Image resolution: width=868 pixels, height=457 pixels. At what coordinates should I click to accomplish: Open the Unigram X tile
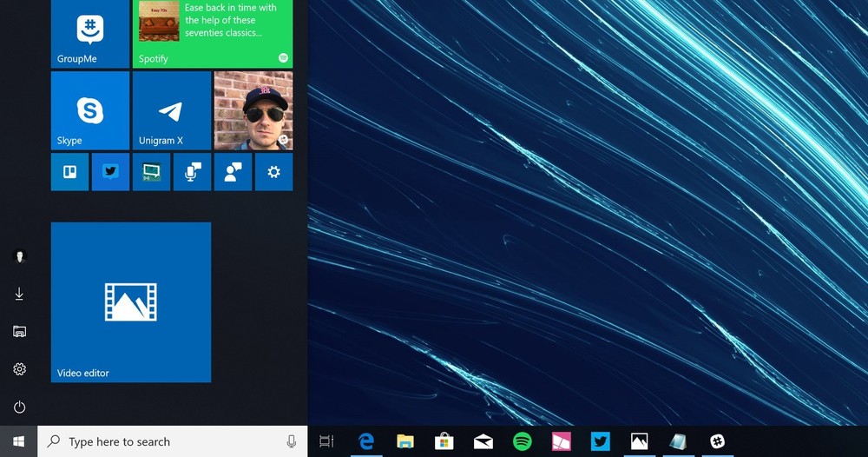point(171,110)
